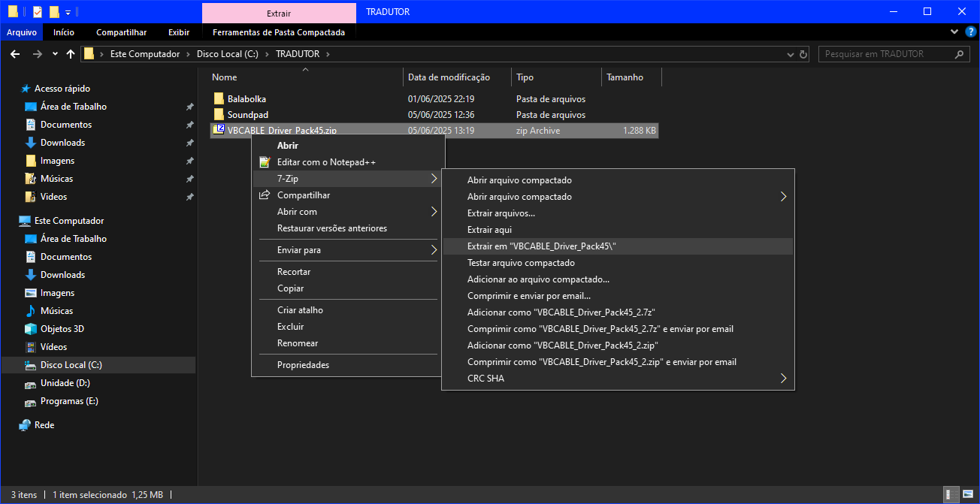Click the back navigation arrow
Viewport: 980px width, 504px height.
(x=15, y=54)
